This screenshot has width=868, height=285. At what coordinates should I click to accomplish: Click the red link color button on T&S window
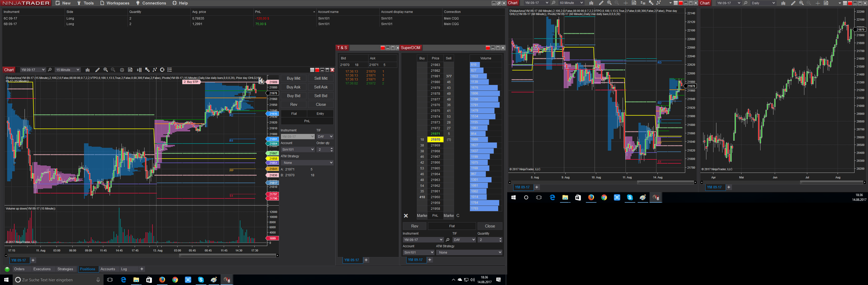[382, 48]
